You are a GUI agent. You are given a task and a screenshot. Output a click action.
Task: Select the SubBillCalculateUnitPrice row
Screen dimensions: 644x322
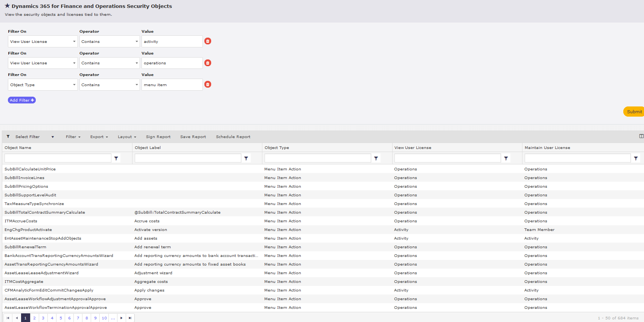[323, 169]
